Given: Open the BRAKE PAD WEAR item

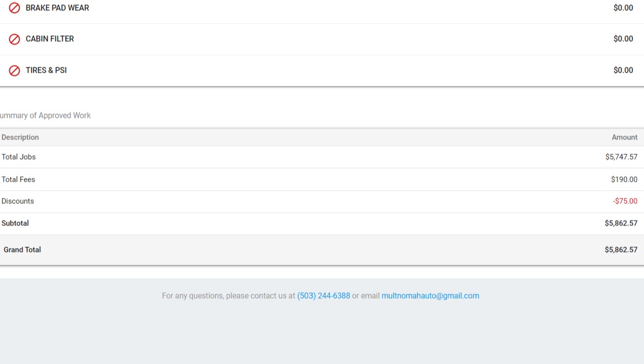Looking at the screenshot, I should coord(57,8).
